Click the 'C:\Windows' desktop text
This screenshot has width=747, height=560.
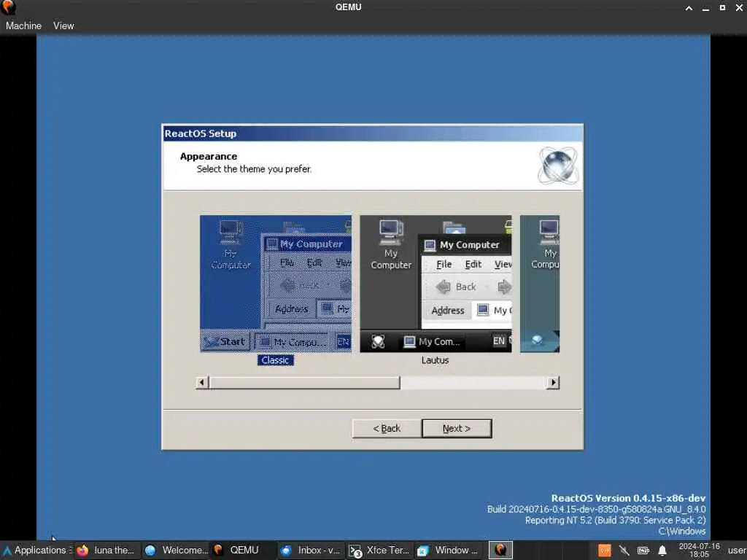point(682,531)
